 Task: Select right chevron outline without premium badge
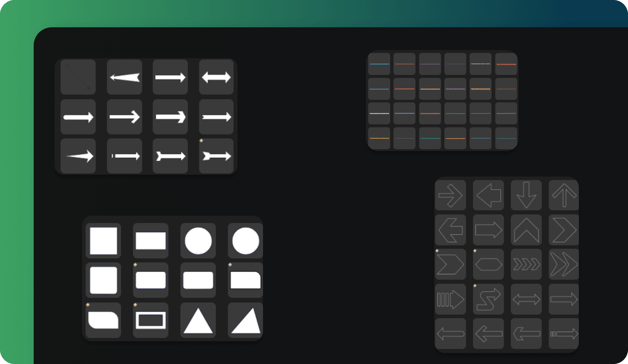(x=564, y=230)
